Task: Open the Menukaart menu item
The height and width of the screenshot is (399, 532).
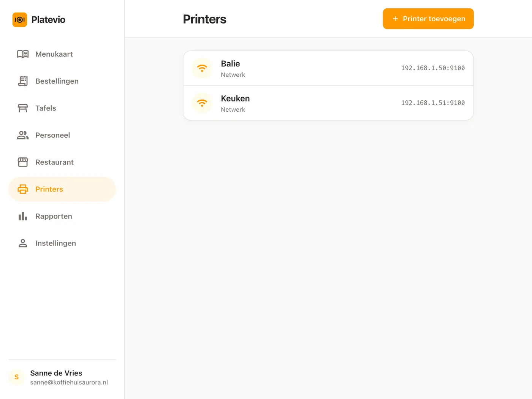Action: (62, 54)
